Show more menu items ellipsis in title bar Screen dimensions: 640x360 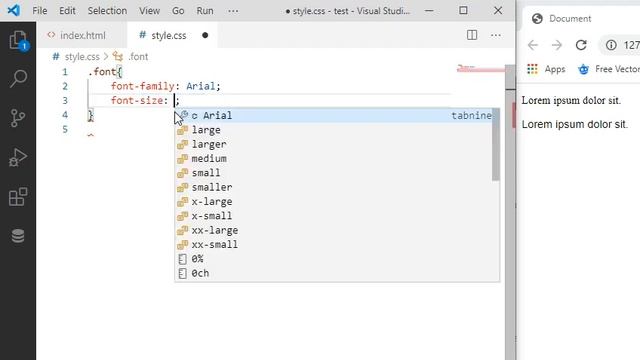point(233,11)
